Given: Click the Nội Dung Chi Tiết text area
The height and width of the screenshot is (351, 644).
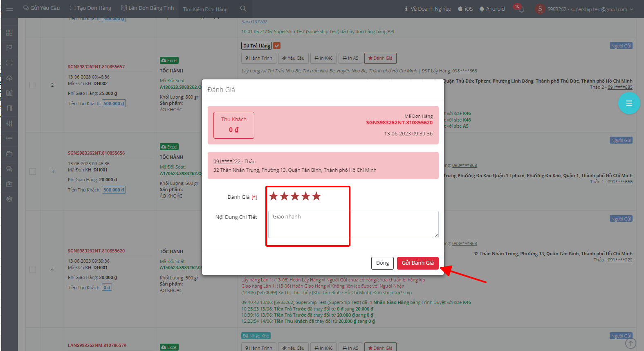Looking at the screenshot, I should point(353,224).
